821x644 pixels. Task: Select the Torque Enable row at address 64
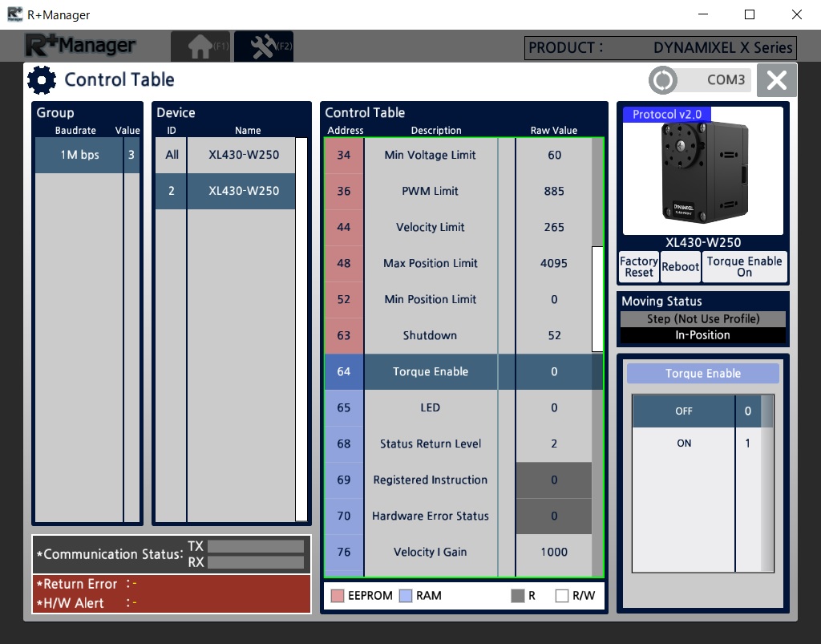458,372
